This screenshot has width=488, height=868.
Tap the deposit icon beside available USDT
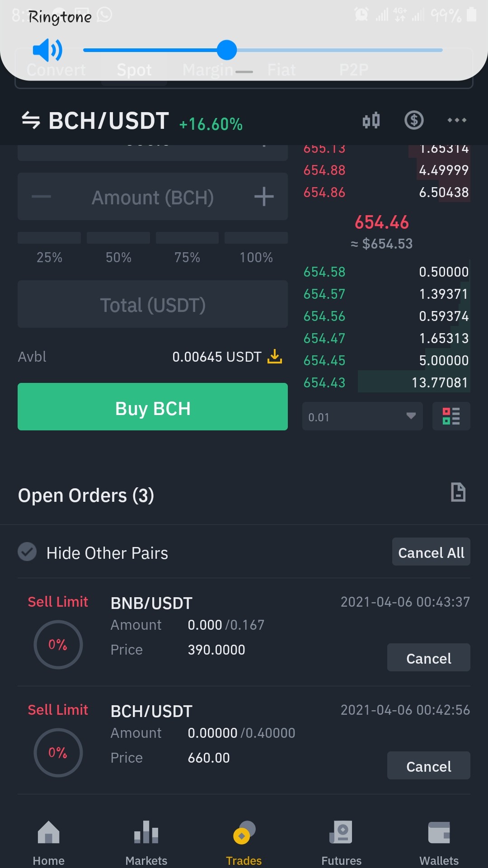coord(275,356)
